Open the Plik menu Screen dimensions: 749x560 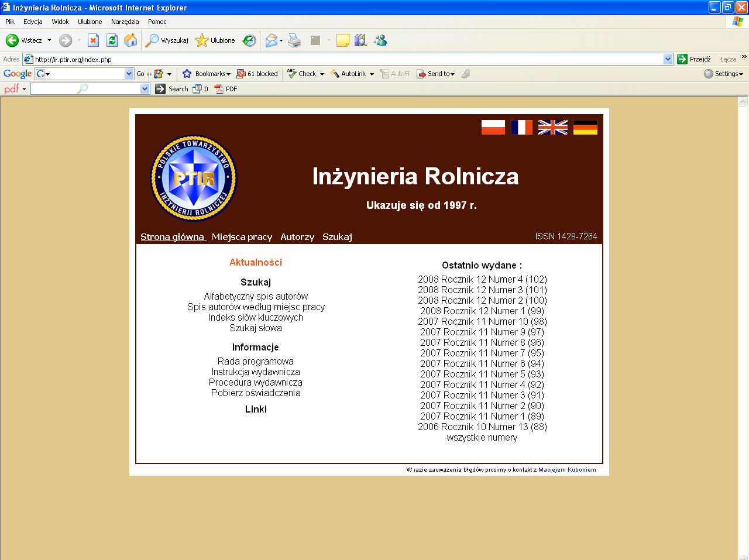[10, 22]
